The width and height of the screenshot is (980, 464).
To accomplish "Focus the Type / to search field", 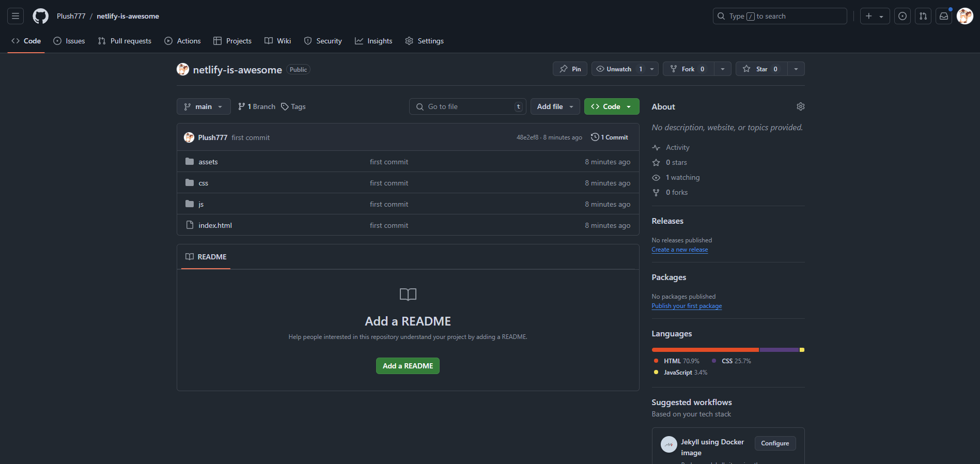I will [x=780, y=16].
